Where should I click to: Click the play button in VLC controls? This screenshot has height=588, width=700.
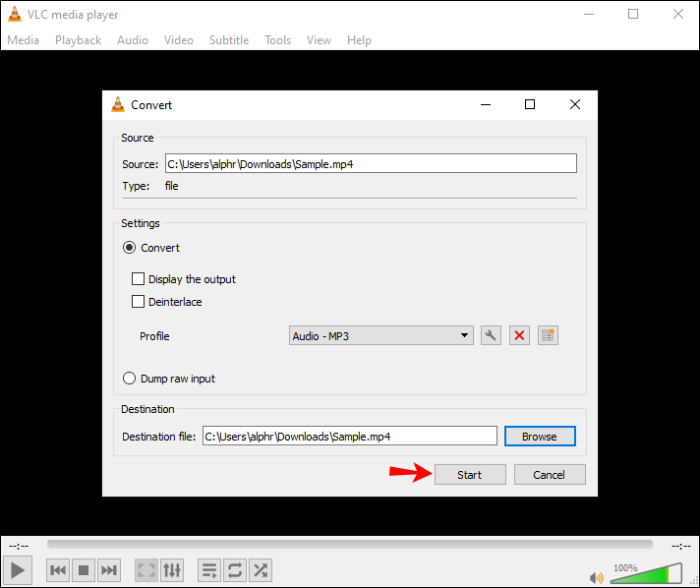pyautogui.click(x=18, y=570)
